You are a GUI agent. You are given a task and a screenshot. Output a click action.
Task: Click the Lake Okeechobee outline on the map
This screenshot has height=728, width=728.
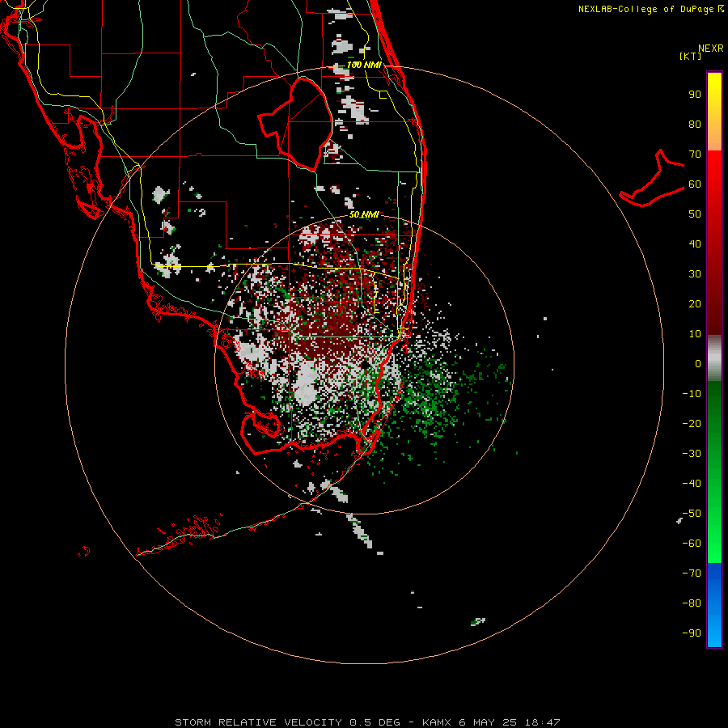(x=296, y=125)
